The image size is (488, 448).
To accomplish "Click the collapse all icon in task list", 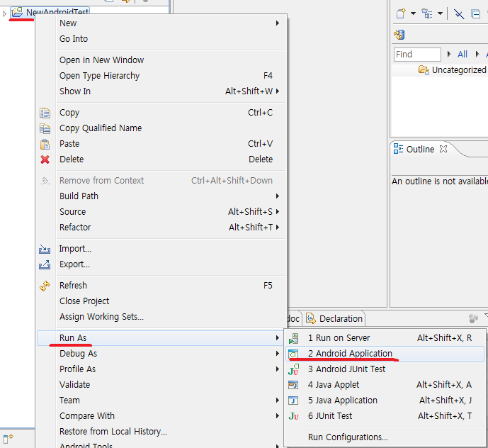I will [x=475, y=13].
